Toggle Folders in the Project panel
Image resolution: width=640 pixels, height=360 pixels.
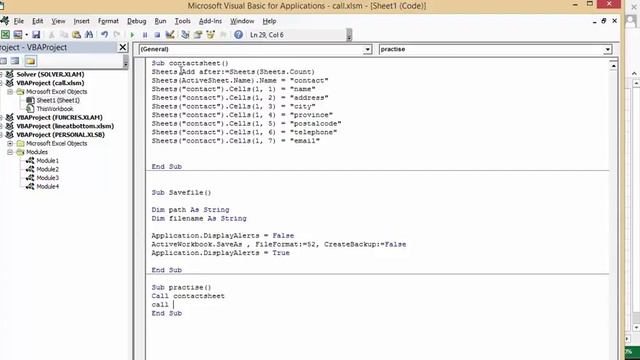pyautogui.click(x=31, y=61)
